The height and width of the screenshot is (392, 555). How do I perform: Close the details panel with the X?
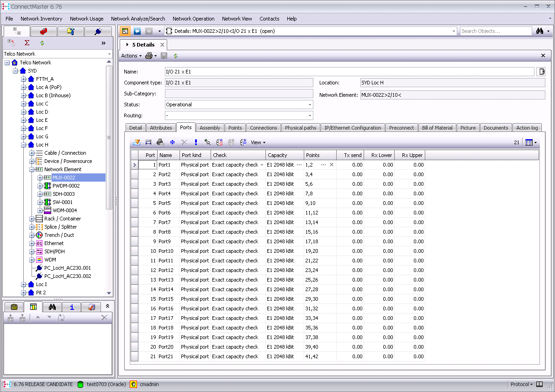(x=543, y=56)
